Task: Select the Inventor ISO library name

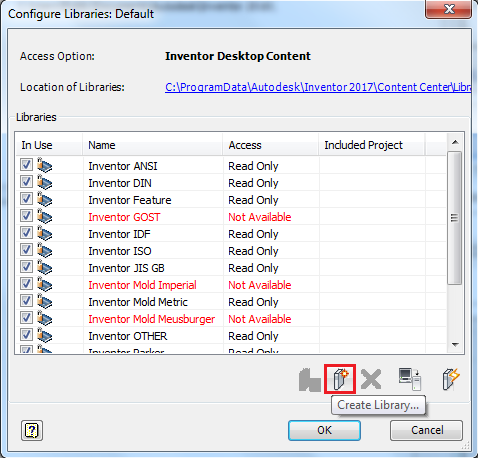Action: coord(120,251)
